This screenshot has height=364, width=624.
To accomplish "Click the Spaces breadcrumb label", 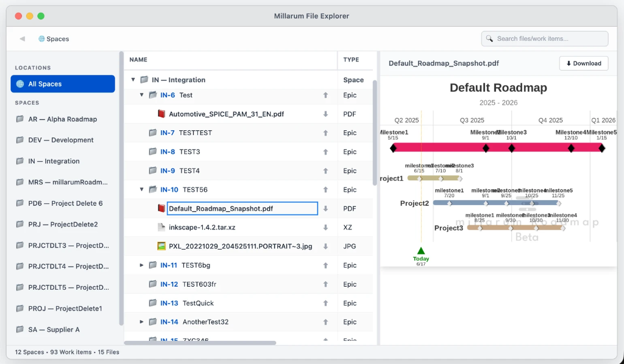I will pos(58,39).
